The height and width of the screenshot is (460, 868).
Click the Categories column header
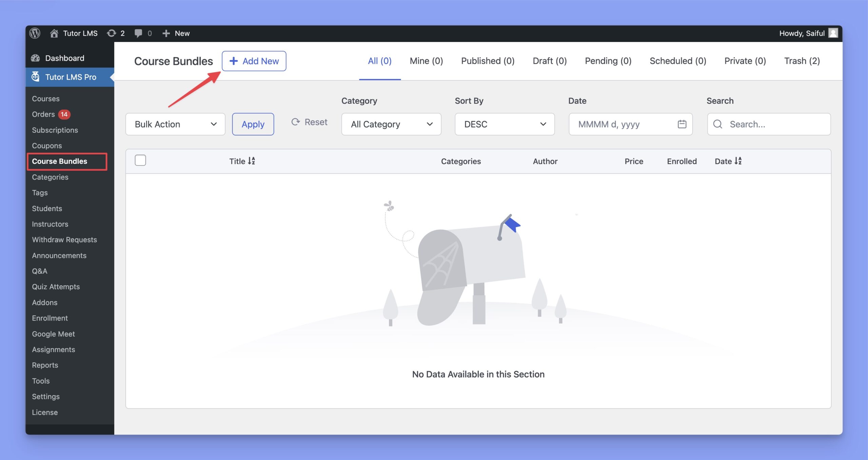pos(461,161)
